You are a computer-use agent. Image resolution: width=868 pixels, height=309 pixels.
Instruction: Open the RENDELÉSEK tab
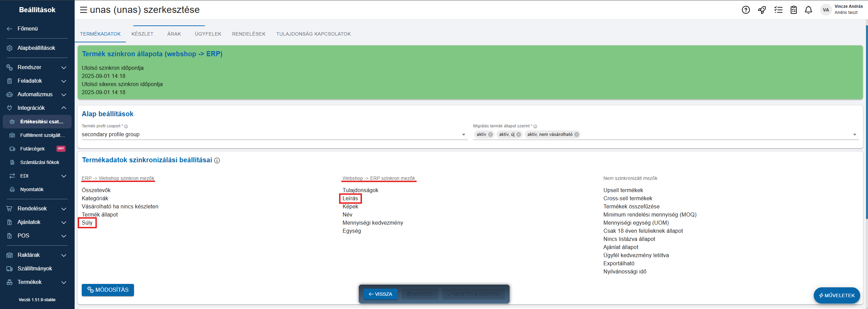coord(249,34)
